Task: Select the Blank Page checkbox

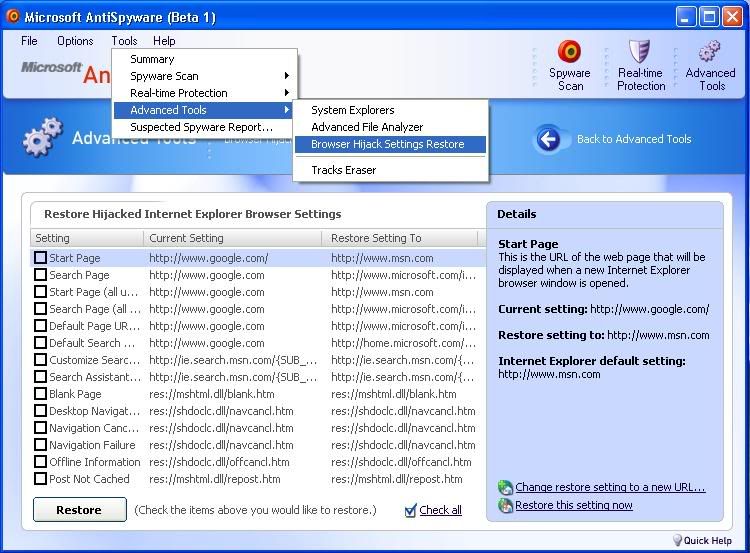Action: 41,394
